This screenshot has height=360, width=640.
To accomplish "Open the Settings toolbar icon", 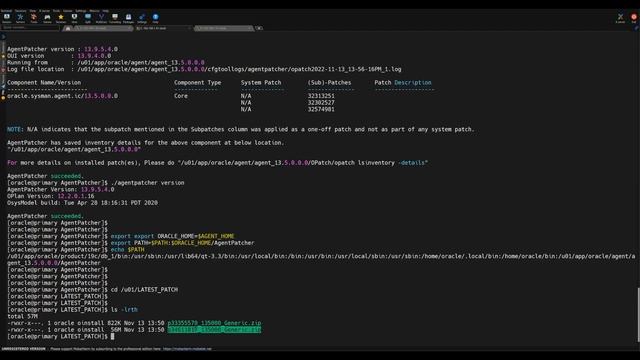I will point(142,18).
